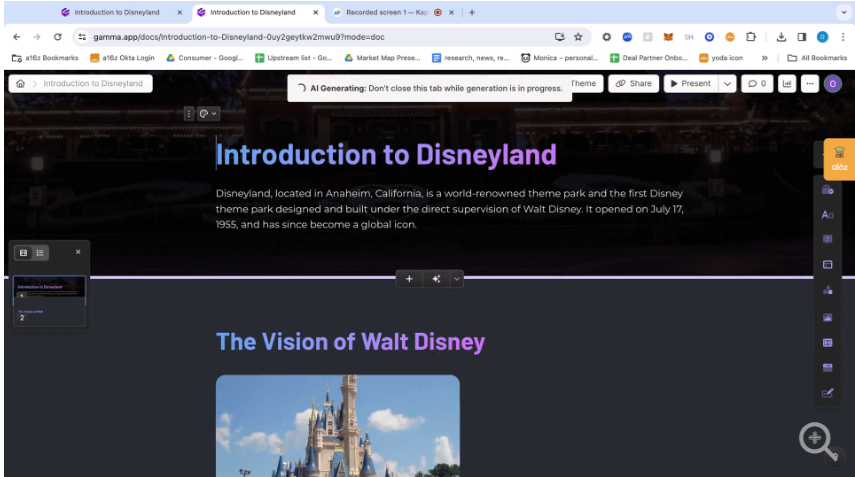
Task: Toggle the browser side panel icon
Action: click(x=802, y=37)
